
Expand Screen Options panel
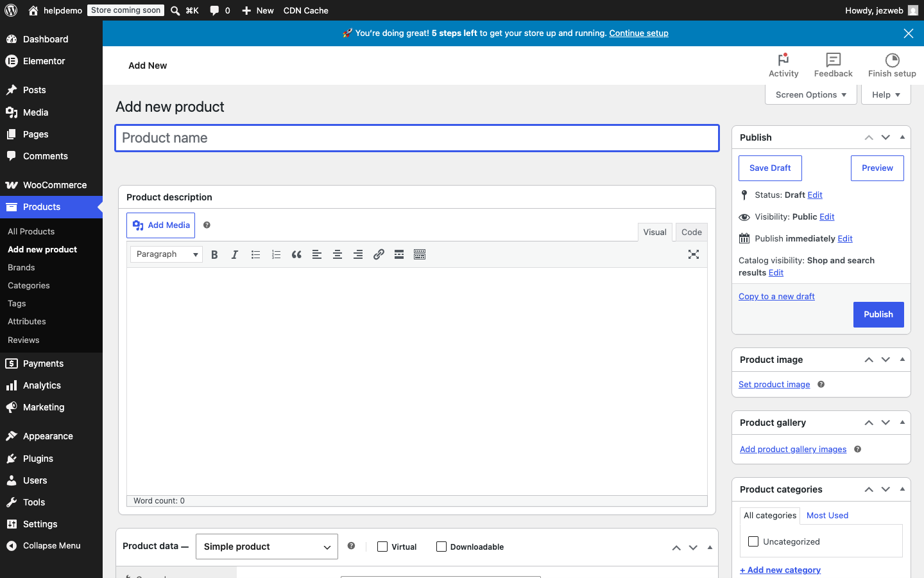811,94
